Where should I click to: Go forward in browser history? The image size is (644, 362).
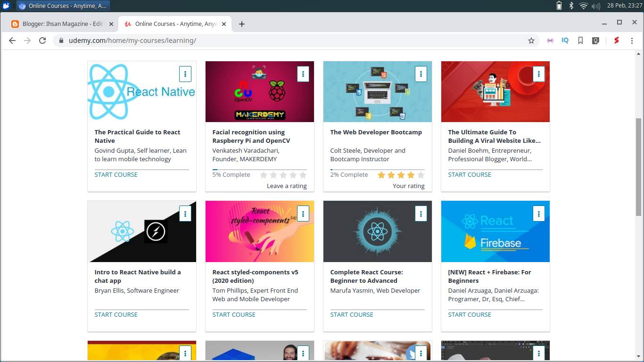(27, 41)
